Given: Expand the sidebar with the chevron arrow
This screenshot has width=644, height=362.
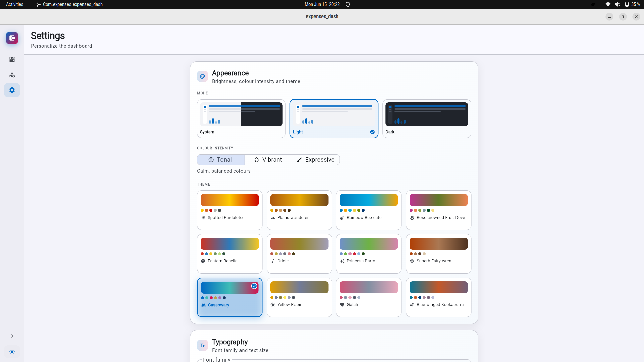Looking at the screenshot, I should pyautogui.click(x=12, y=336).
